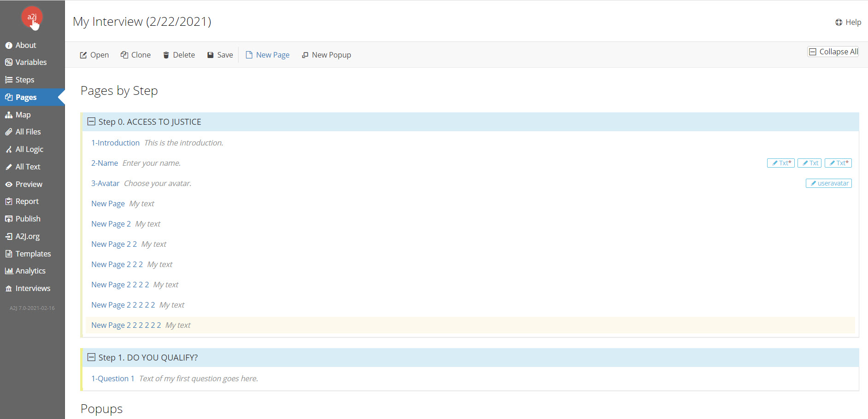Click the a2j logo icon
This screenshot has width=868, height=419.
[32, 17]
